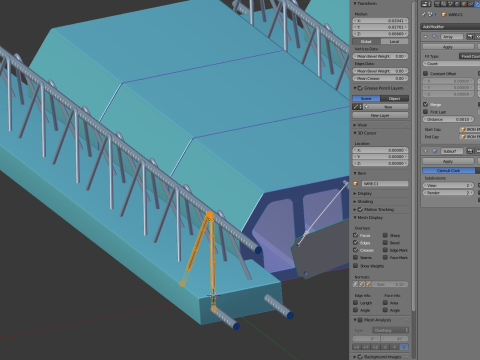Open the Constraints properties tab chain icon

[470, 4]
